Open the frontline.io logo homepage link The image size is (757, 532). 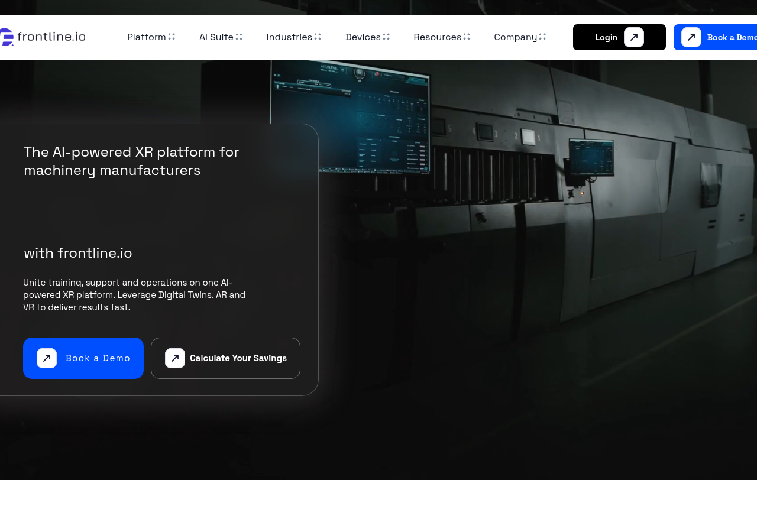42,37
